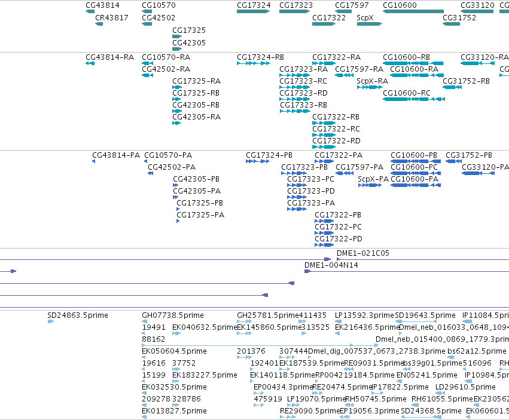This screenshot has width=509, height=420.
Task: Click the LD29610.5prime EST label
Action: (x=465, y=387)
